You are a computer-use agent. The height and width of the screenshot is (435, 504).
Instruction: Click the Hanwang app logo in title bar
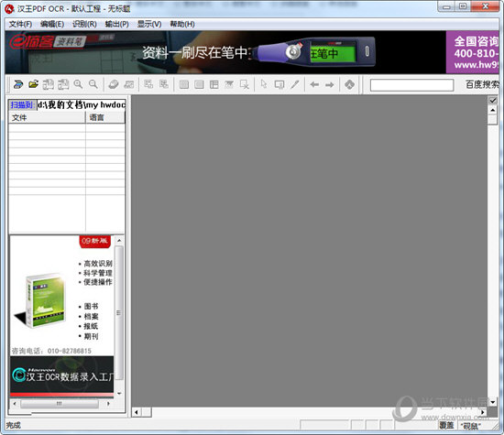coord(9,8)
